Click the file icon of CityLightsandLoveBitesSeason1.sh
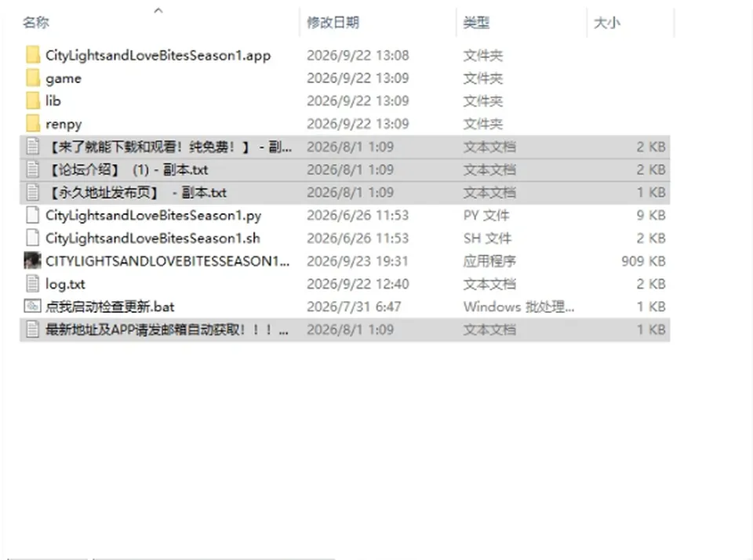 pyautogui.click(x=33, y=238)
